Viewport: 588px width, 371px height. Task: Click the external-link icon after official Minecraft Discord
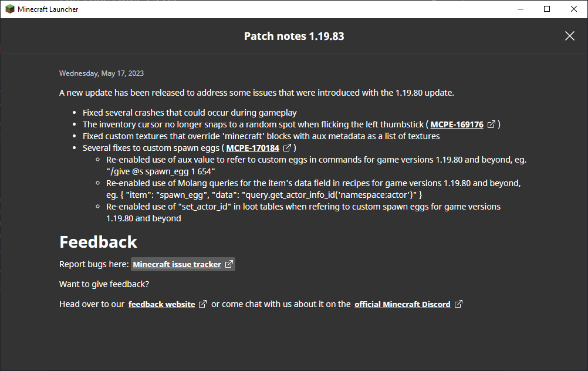[x=458, y=304]
